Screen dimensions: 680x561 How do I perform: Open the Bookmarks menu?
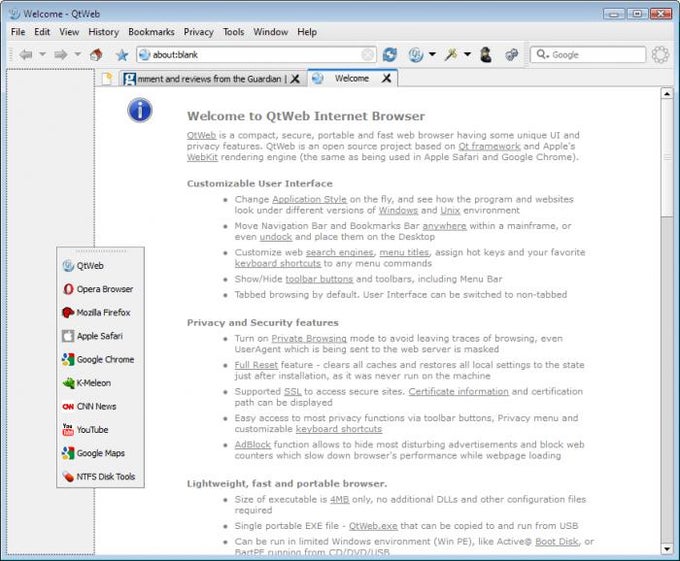pyautogui.click(x=151, y=32)
